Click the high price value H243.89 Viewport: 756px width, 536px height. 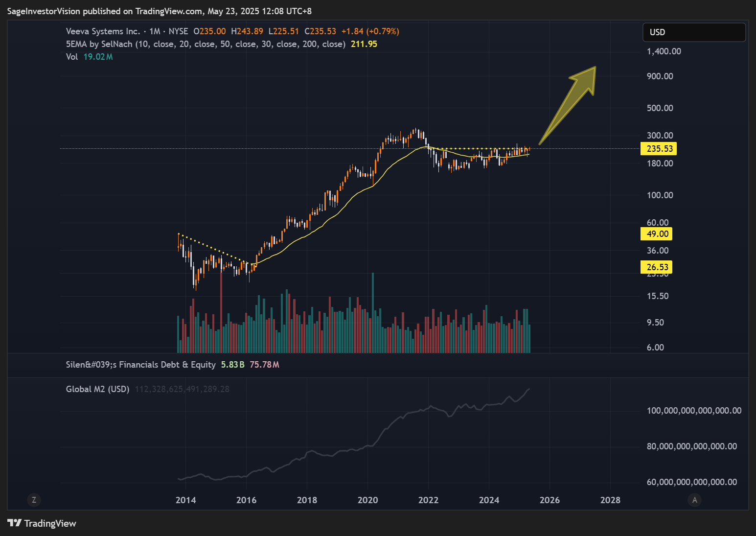pos(247,31)
